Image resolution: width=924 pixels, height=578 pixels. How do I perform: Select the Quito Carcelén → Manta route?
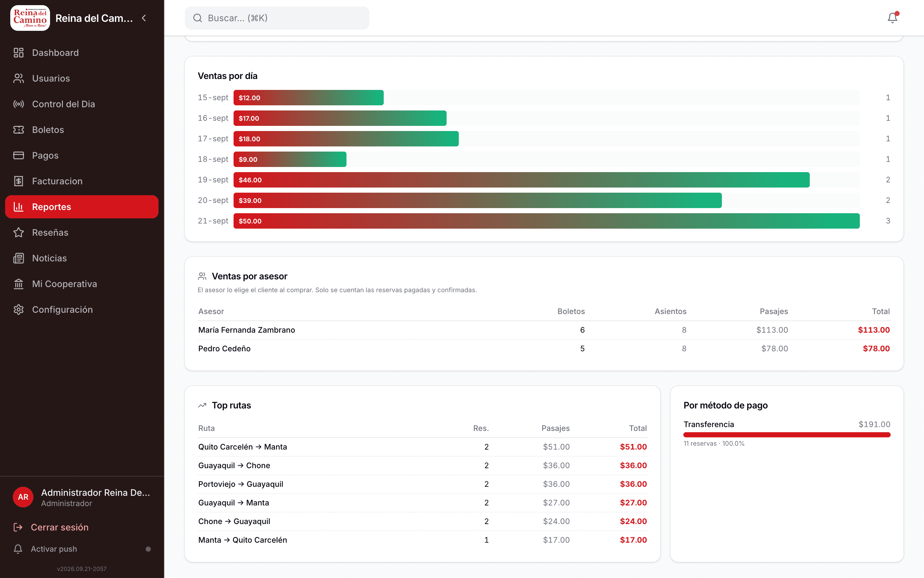[x=422, y=447]
